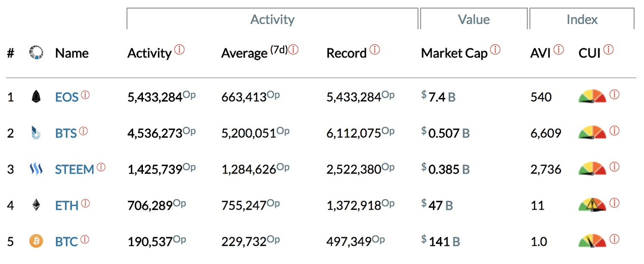Click the CUI warning gauge in ETH row

click(x=592, y=205)
